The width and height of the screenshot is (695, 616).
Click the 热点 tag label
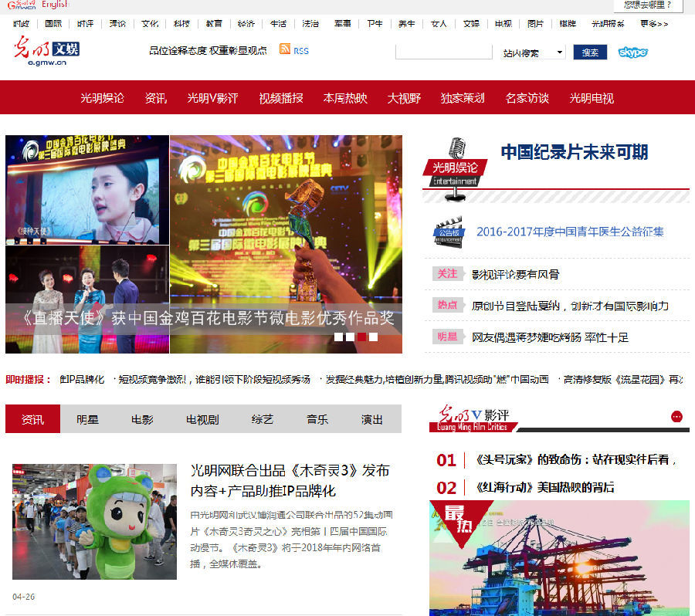click(448, 305)
